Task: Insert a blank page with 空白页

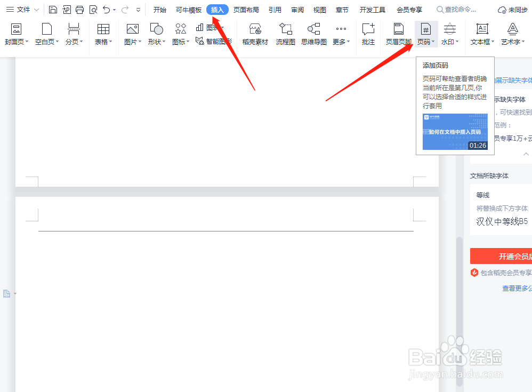Action: [x=47, y=34]
